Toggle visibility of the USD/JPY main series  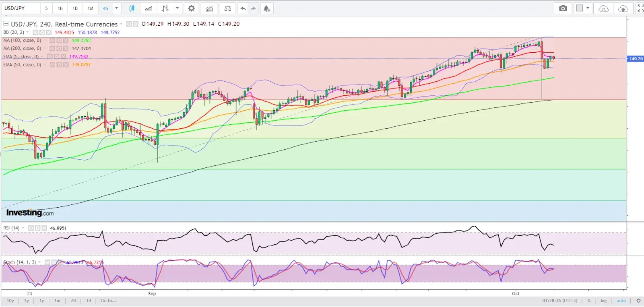coord(129,24)
